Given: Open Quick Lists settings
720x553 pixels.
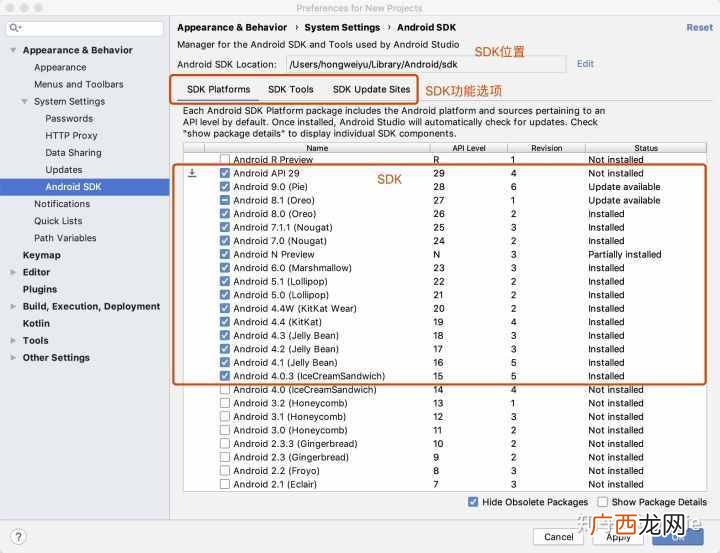Looking at the screenshot, I should point(58,221).
